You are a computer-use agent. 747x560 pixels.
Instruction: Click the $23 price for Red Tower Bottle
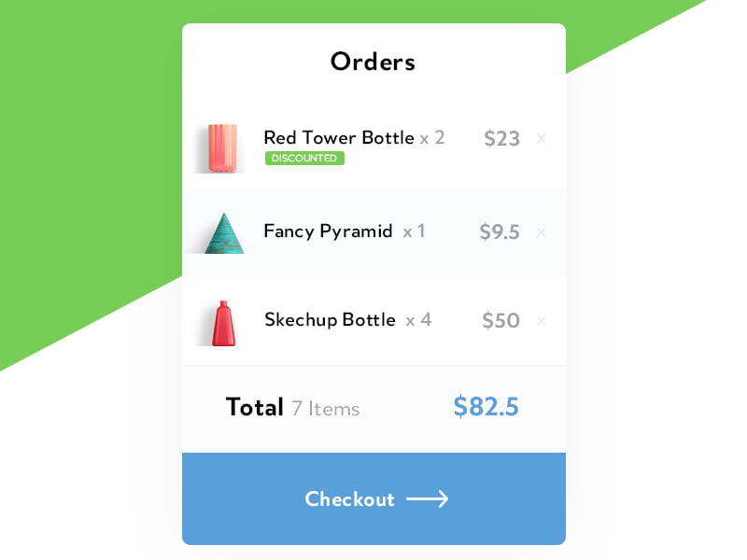[501, 138]
